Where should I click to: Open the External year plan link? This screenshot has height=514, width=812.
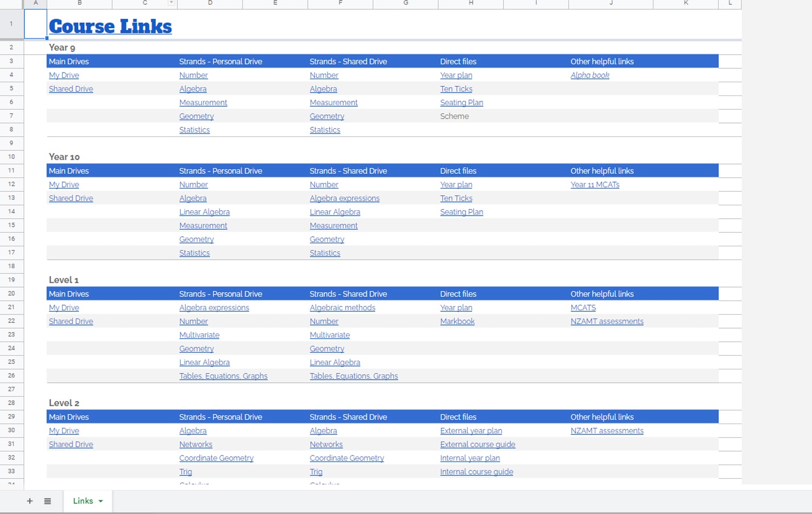[x=471, y=431]
